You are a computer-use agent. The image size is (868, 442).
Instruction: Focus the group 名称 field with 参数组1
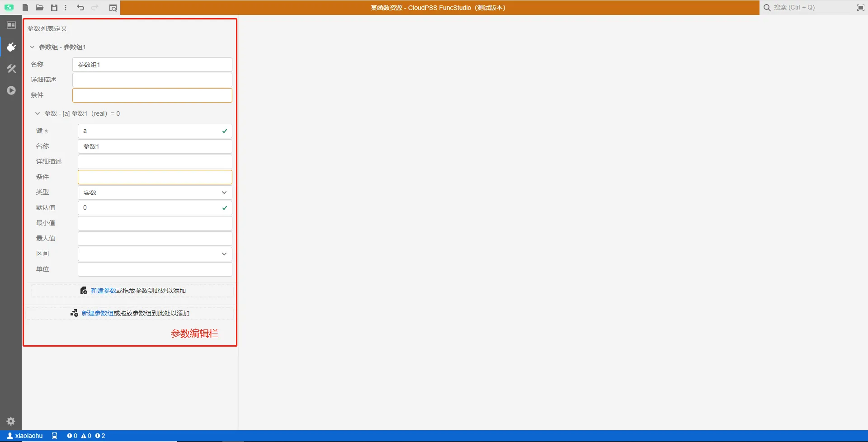[x=152, y=65]
